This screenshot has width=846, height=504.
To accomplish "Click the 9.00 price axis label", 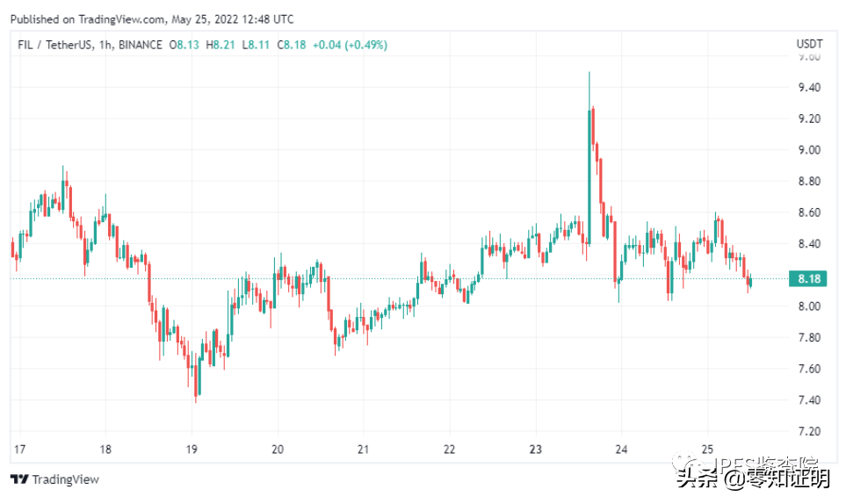I will (x=809, y=150).
